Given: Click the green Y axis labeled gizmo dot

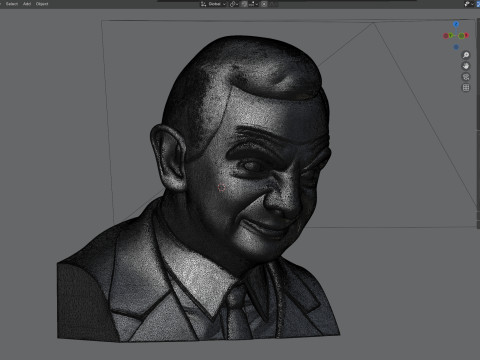Looking at the screenshot, I should coord(451,35).
